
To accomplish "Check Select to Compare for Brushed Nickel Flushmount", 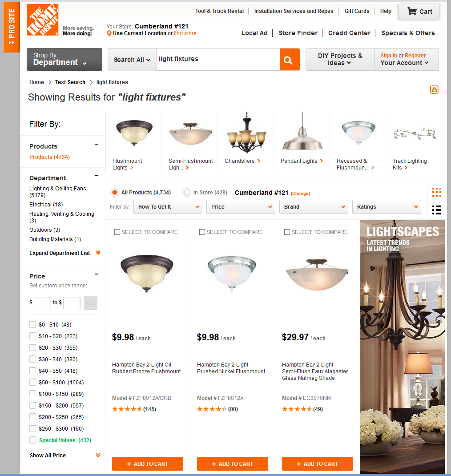I will [202, 232].
